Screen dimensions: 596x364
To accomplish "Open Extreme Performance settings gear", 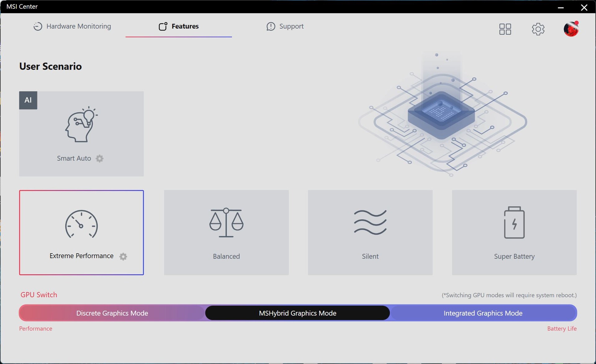I will pos(123,256).
